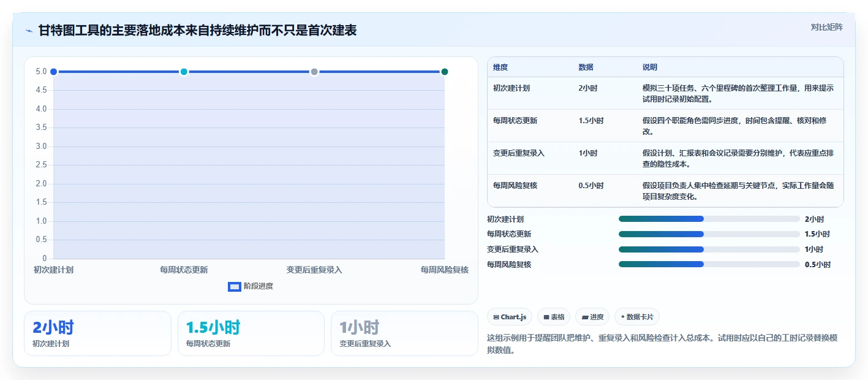Select the Chart.js tag chip
This screenshot has height=380, width=868.
510,317
